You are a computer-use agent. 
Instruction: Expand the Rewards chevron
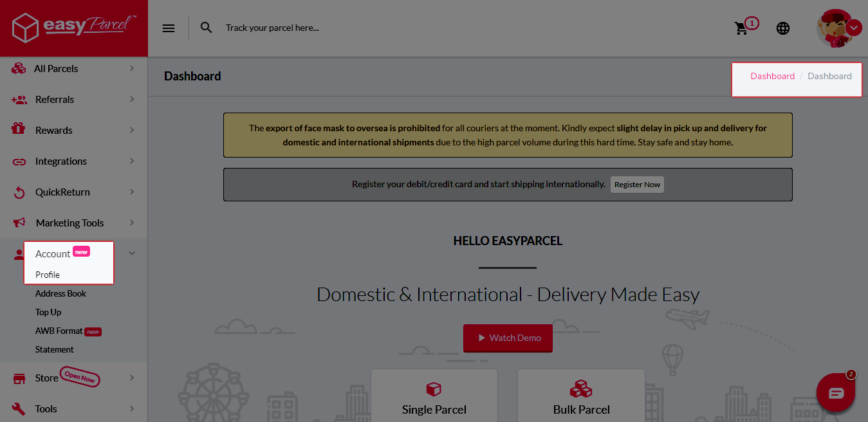pyautogui.click(x=132, y=130)
